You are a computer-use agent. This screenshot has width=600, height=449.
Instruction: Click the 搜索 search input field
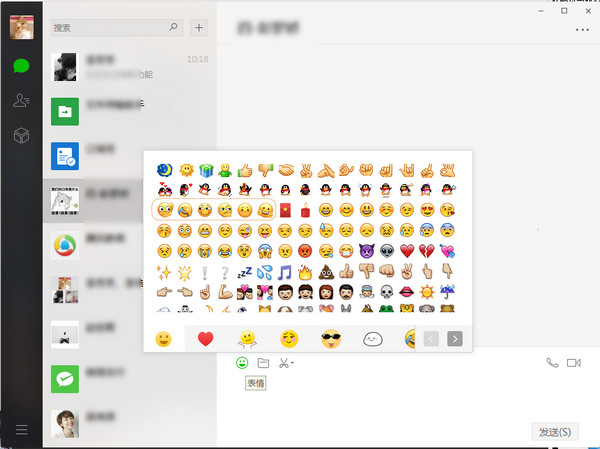(115, 28)
